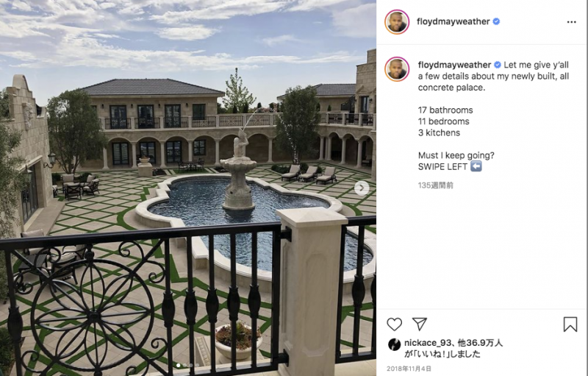Click the SWIPE LEFT arrow emoji
This screenshot has width=588, height=376.
[476, 166]
